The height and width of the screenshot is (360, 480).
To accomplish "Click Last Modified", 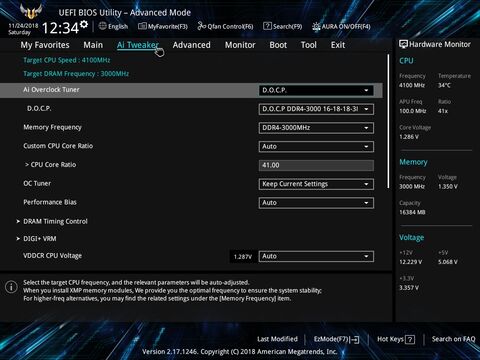I will (277, 339).
